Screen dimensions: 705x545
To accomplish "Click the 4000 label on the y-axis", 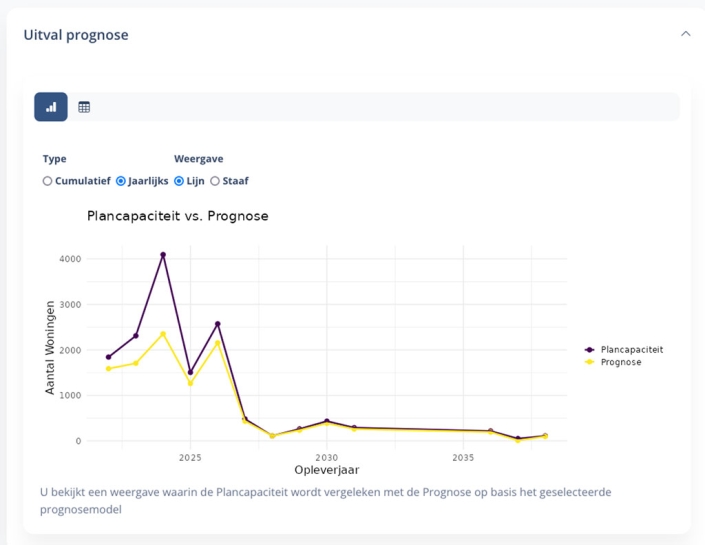I will point(70,259).
